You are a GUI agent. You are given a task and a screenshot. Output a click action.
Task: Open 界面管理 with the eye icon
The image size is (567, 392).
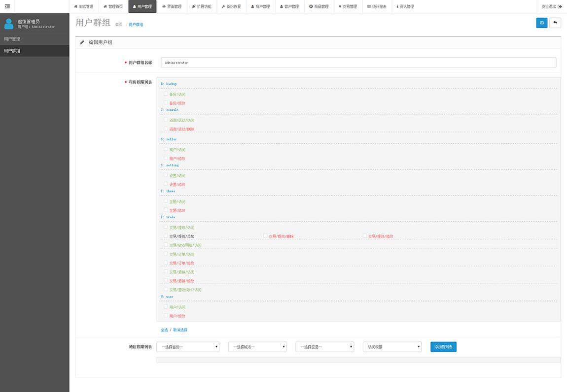[x=172, y=6]
